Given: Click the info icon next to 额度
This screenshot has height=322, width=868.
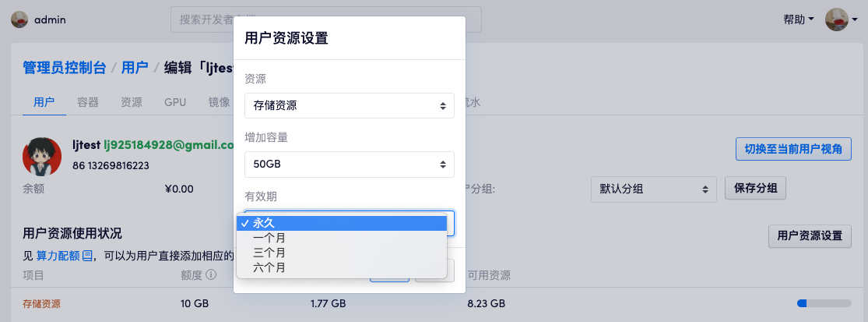Looking at the screenshot, I should [x=210, y=275].
